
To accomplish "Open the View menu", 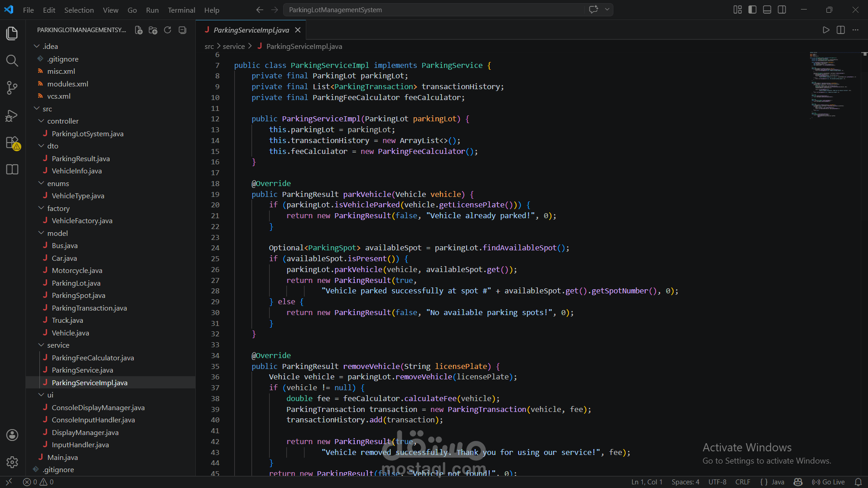I will [x=111, y=10].
